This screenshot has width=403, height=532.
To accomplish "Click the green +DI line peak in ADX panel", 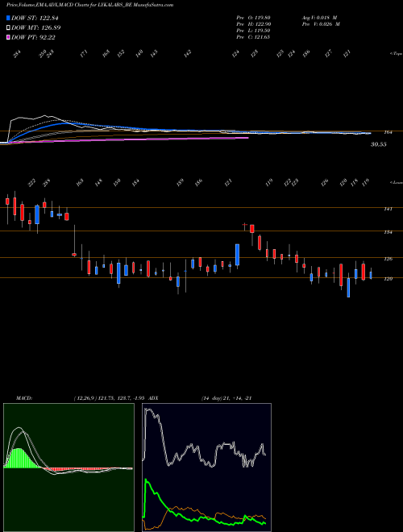I will [147, 480].
